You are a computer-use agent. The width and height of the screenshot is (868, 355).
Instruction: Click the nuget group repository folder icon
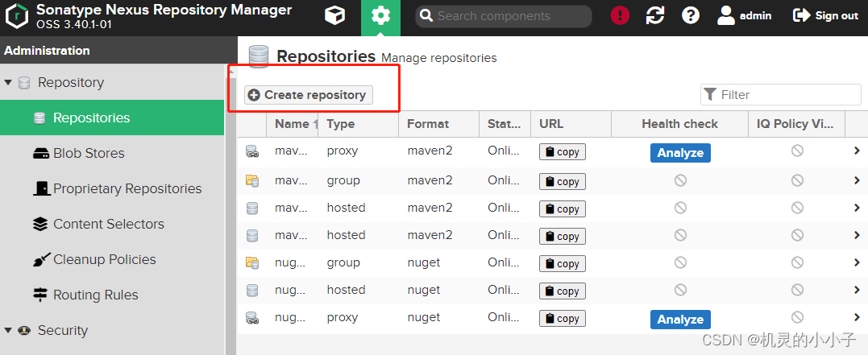click(x=252, y=263)
